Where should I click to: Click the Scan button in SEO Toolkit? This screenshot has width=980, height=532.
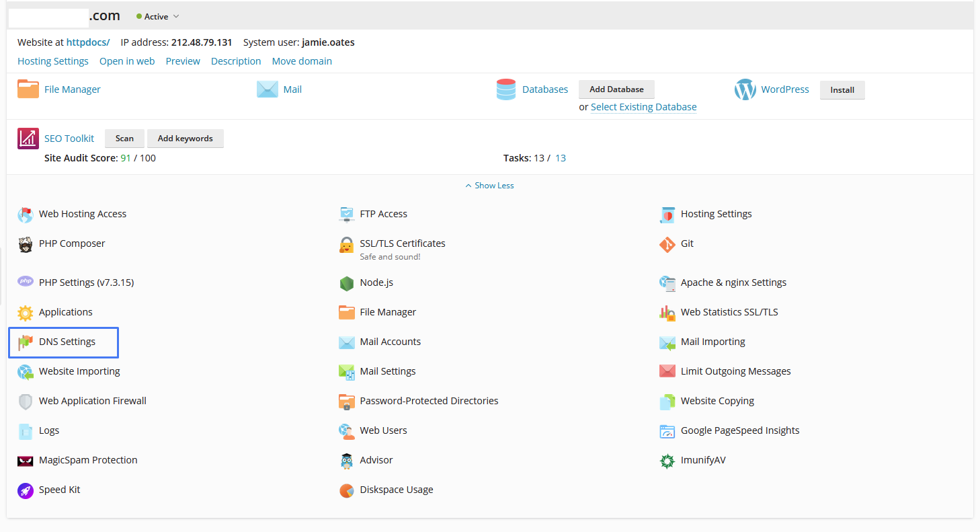[124, 139]
